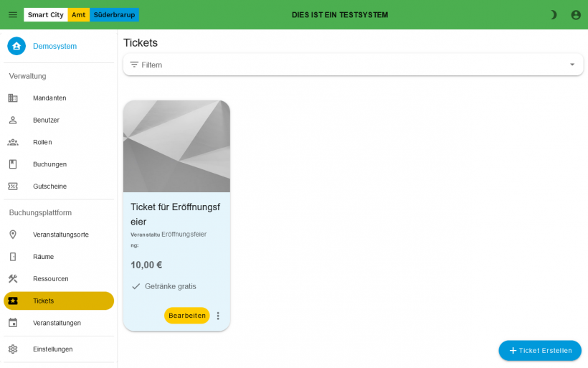The height and width of the screenshot is (368, 588).
Task: Click the Ressourcen tools icon
Action: (13, 279)
